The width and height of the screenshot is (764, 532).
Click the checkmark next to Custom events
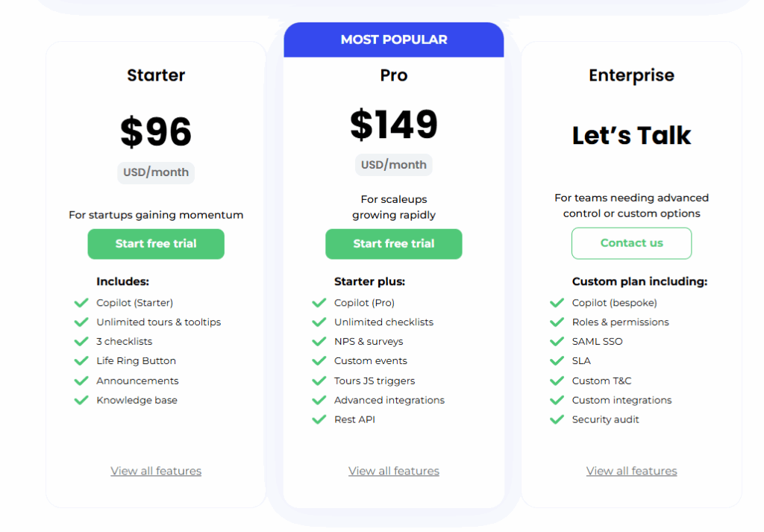coord(319,361)
